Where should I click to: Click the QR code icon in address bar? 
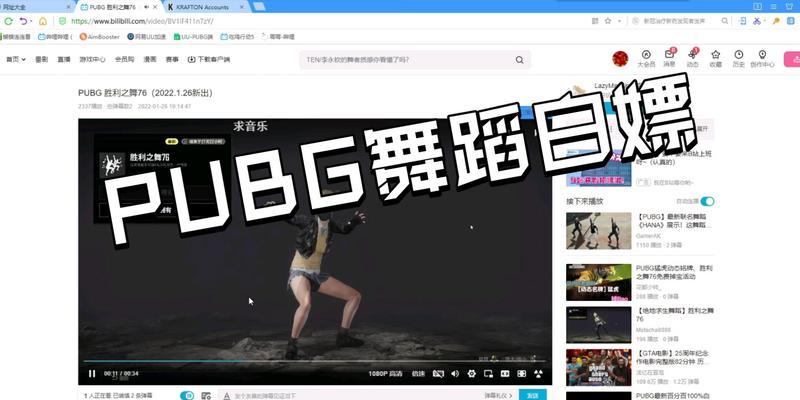[x=595, y=21]
